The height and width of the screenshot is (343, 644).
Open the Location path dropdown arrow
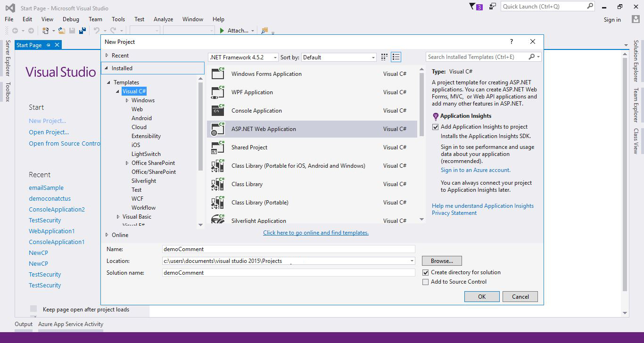pos(412,261)
